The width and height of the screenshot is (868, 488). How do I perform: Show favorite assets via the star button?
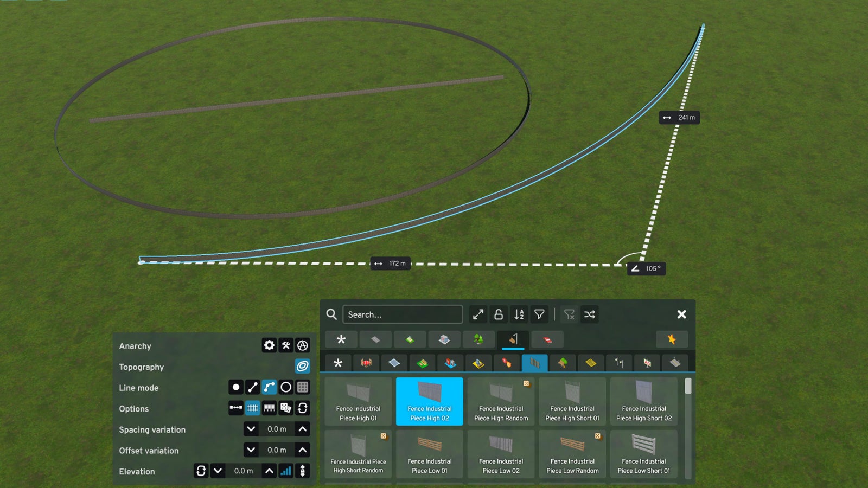pyautogui.click(x=672, y=339)
